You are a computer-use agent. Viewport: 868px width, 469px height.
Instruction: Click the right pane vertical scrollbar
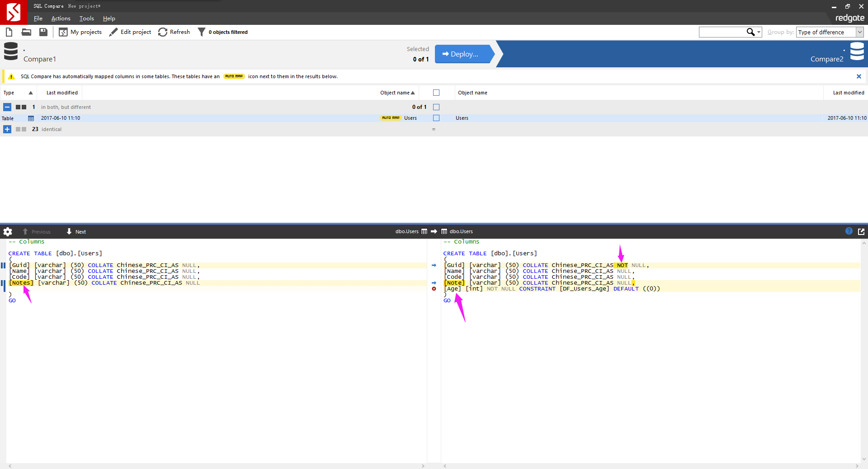(x=864, y=351)
